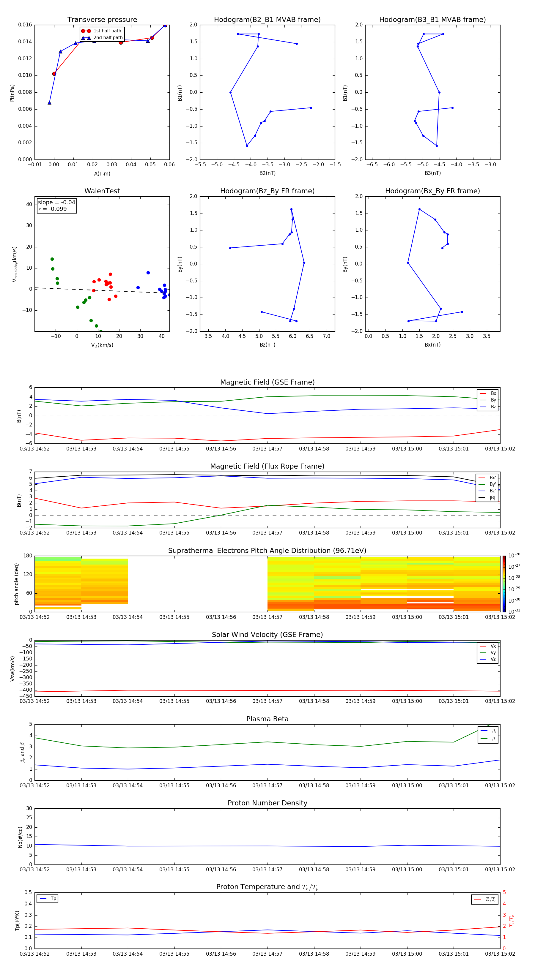The width and height of the screenshot is (535, 980).
Task: Click the 'Hodogram(Bz_By FR frame)' title
Action: tap(267, 191)
